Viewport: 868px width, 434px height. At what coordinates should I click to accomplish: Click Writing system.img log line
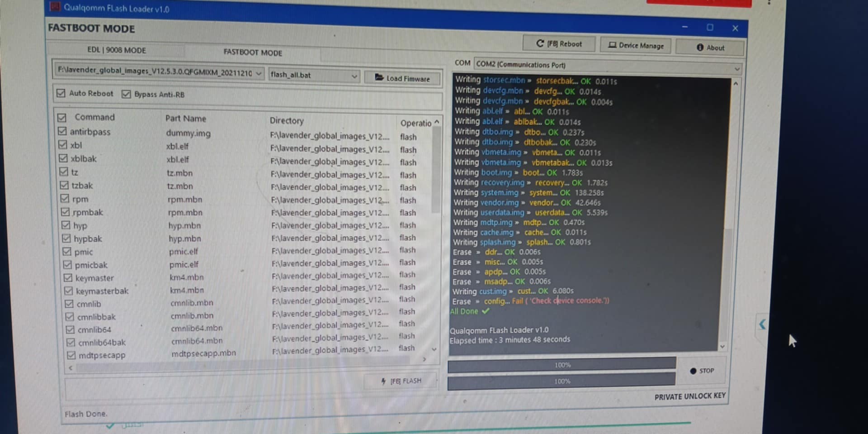528,193
